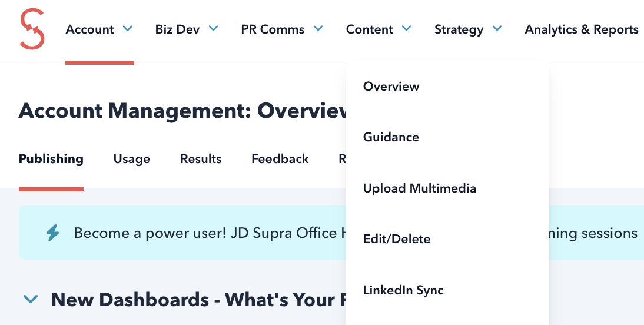Viewport: 644px width, 325px height.
Task: Click the chevron next to Account
Action: click(128, 28)
